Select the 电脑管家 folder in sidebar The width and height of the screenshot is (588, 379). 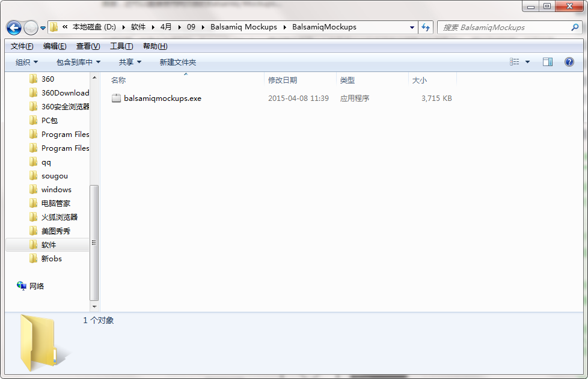tap(55, 204)
